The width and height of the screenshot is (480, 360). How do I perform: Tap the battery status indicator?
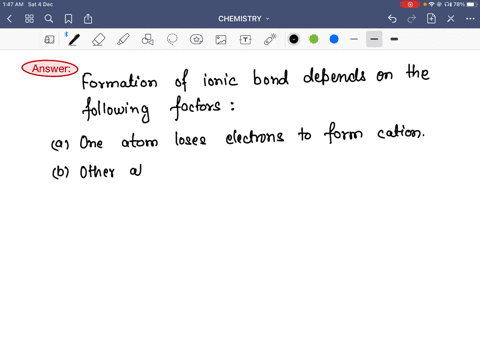pos(473,4)
